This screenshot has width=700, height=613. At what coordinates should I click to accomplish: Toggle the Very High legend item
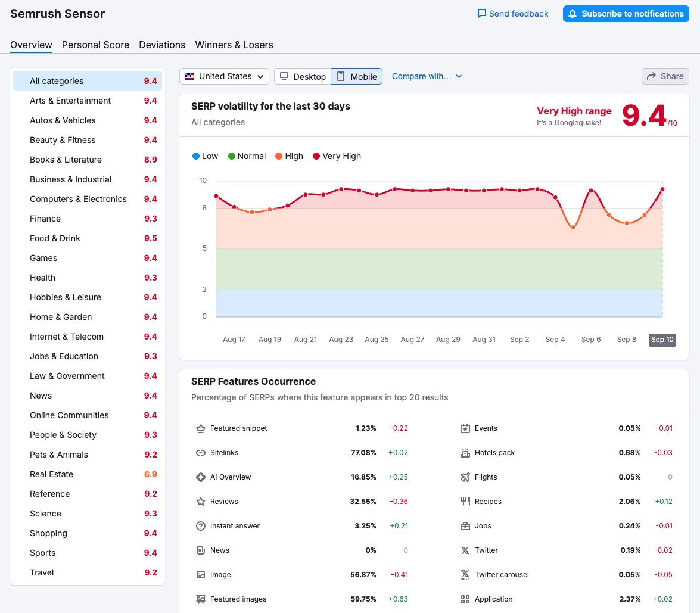click(336, 156)
